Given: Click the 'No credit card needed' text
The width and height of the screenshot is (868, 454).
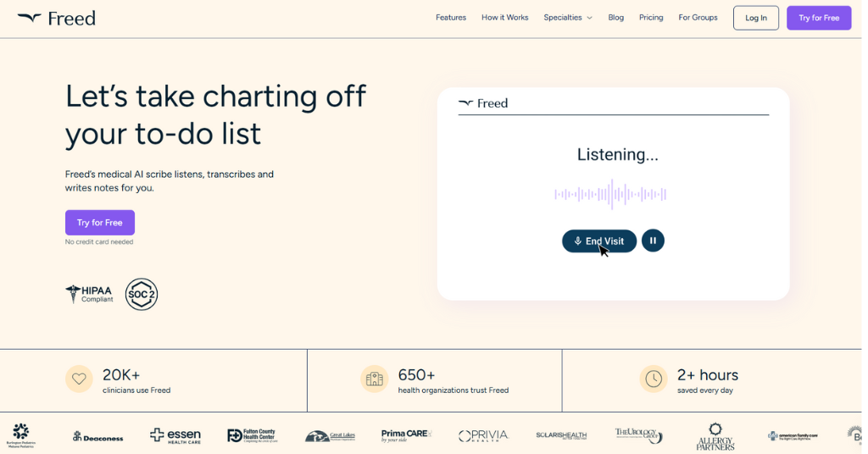Looking at the screenshot, I should coord(99,241).
